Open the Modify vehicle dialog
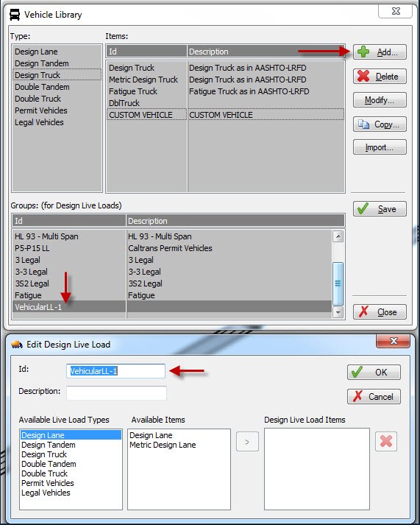Image resolution: width=420 pixels, height=525 pixels. pos(380,100)
